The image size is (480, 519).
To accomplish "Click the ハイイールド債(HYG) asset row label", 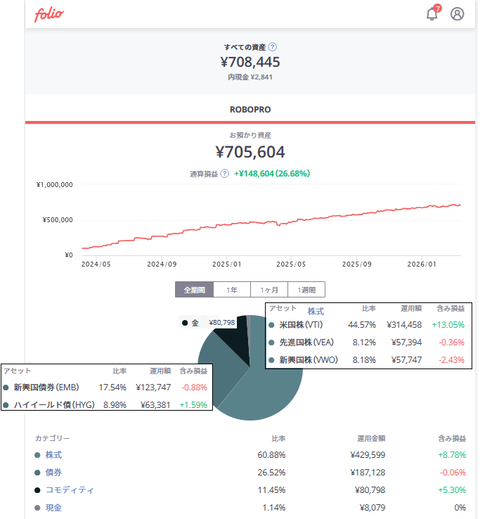I will (54, 405).
